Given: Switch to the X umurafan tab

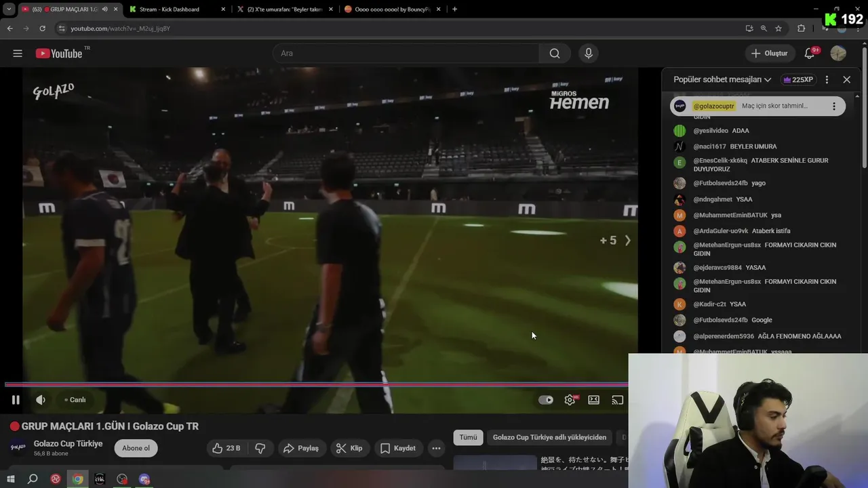Looking at the screenshot, I should point(283,9).
